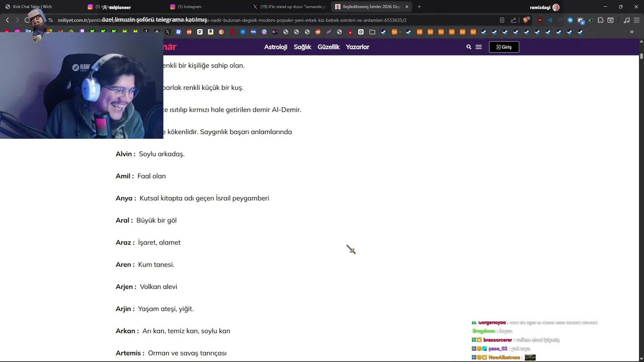
Task: Open the Brave main hamburger menu
Action: point(636,20)
